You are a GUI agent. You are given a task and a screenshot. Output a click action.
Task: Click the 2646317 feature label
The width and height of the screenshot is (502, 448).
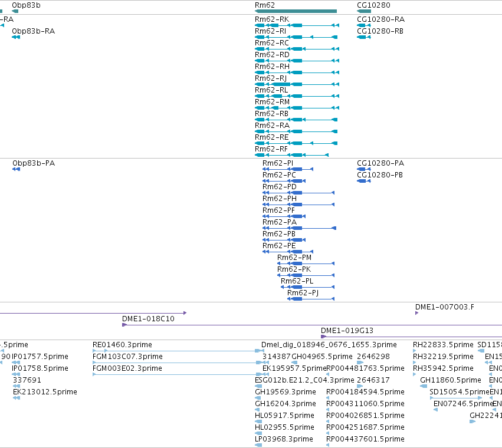click(x=373, y=380)
